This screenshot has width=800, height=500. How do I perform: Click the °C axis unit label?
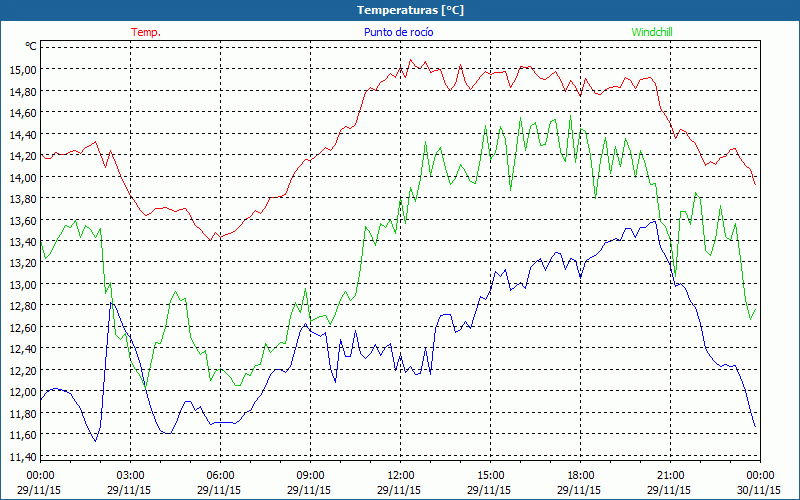pos(31,46)
